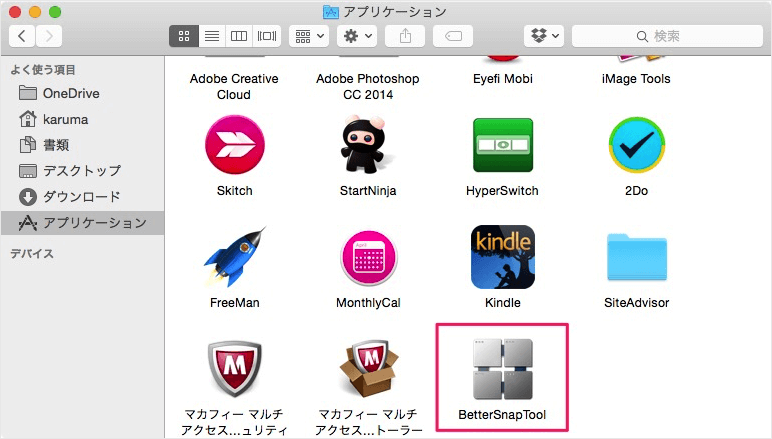Select the MonthlyCal calendar icon
This screenshot has height=439, width=772.
[368, 257]
